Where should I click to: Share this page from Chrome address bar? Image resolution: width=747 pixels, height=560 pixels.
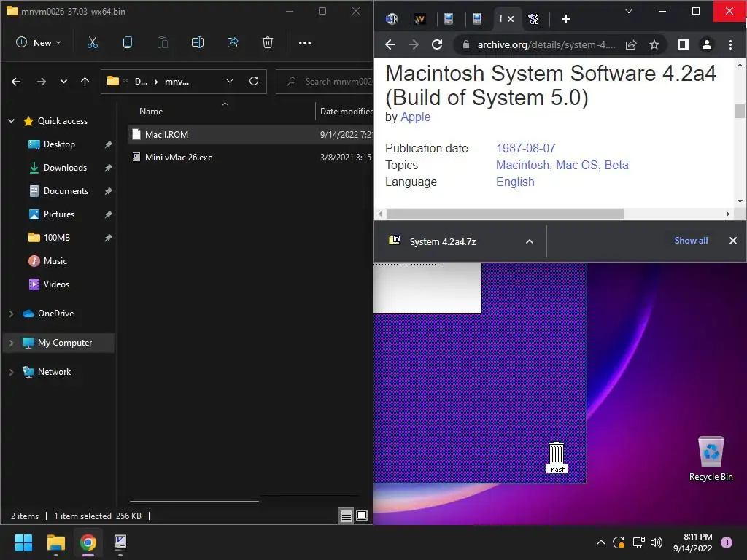(x=631, y=44)
